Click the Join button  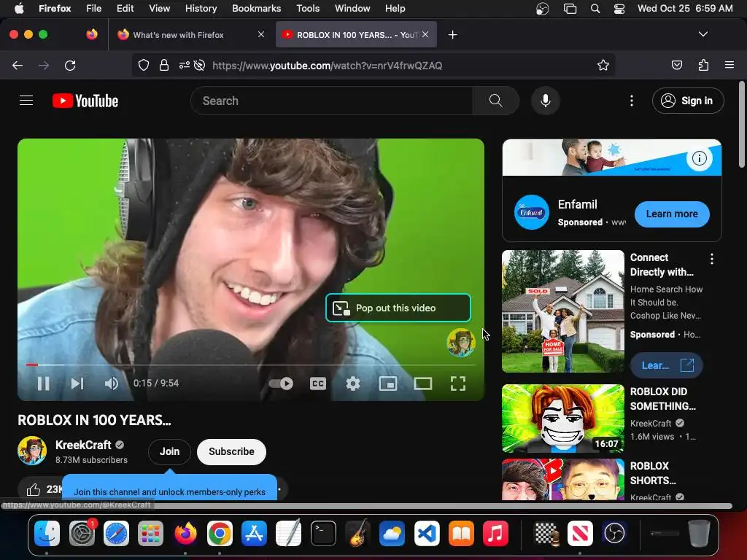coord(169,451)
